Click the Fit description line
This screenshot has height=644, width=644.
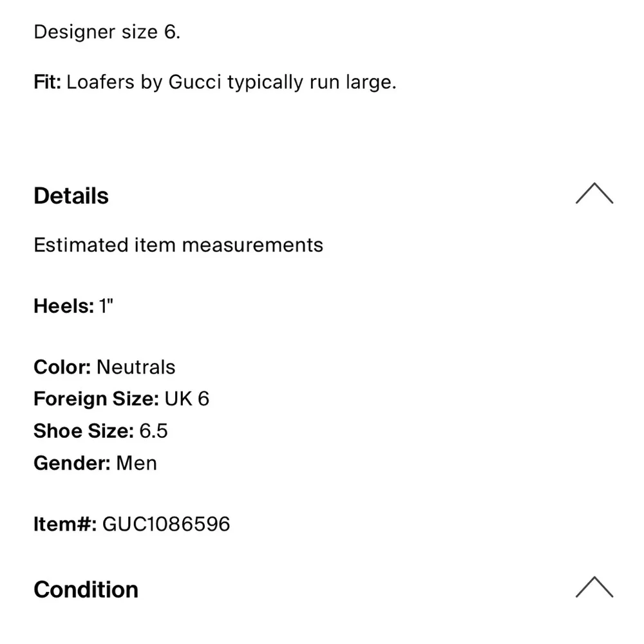215,82
